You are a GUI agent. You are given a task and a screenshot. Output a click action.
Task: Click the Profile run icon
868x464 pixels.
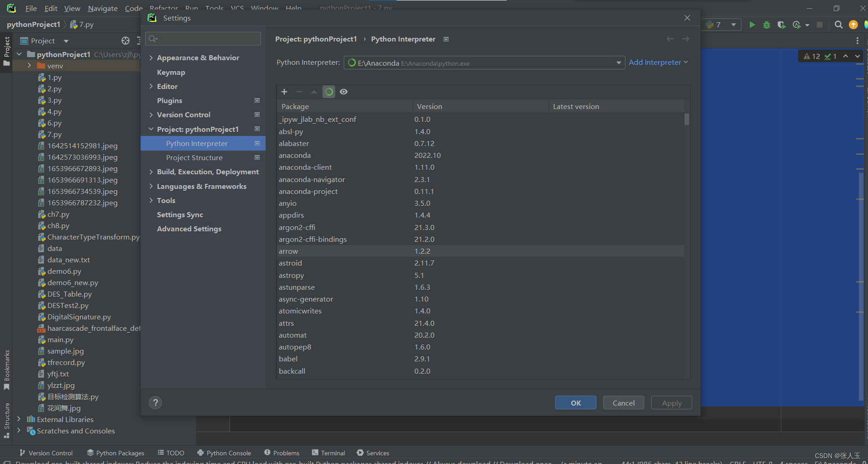(797, 25)
